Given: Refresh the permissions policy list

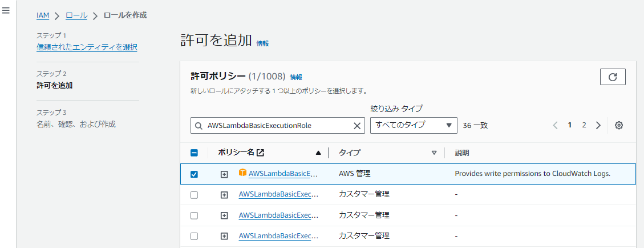Looking at the screenshot, I should pos(613,77).
